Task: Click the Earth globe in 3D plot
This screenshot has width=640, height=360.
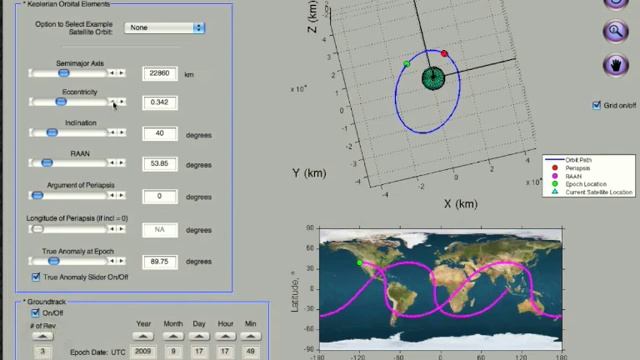Action: click(x=433, y=78)
